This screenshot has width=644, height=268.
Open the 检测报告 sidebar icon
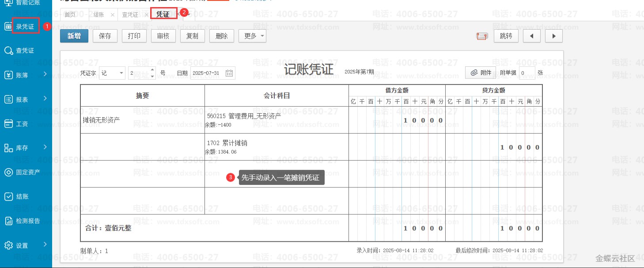(x=8, y=221)
